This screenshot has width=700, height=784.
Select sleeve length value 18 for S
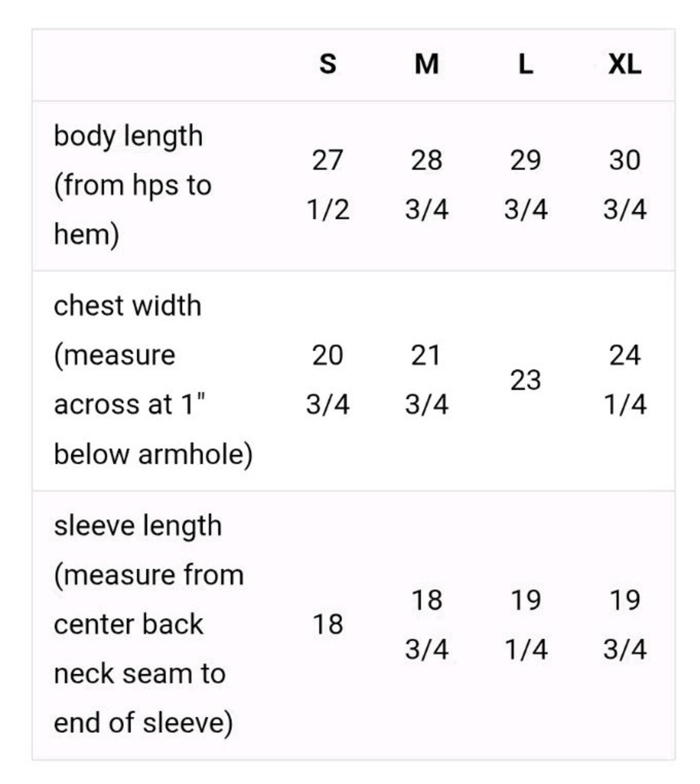[328, 624]
